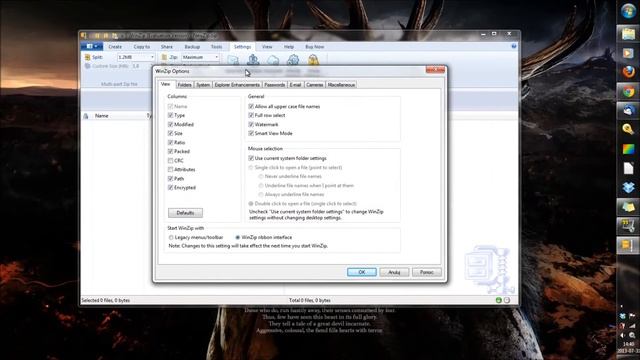The width and height of the screenshot is (640, 360).
Task: Click the padlock icon in the Settings ribbon
Action: [x=313, y=60]
